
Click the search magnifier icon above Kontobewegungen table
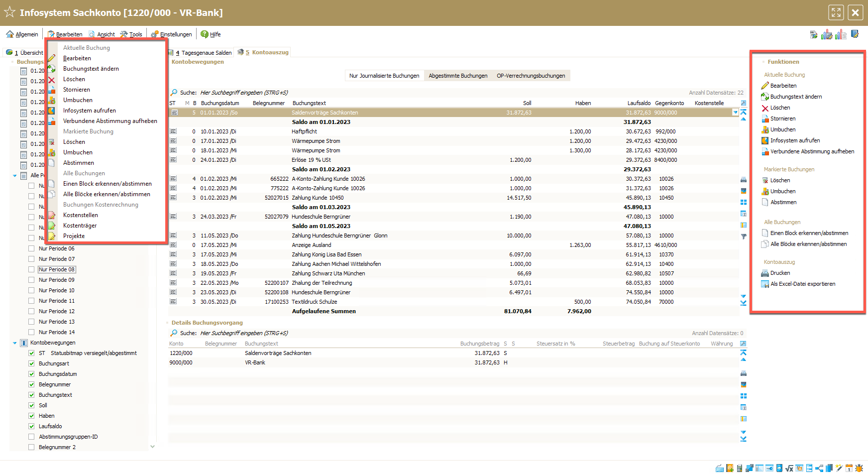(174, 93)
